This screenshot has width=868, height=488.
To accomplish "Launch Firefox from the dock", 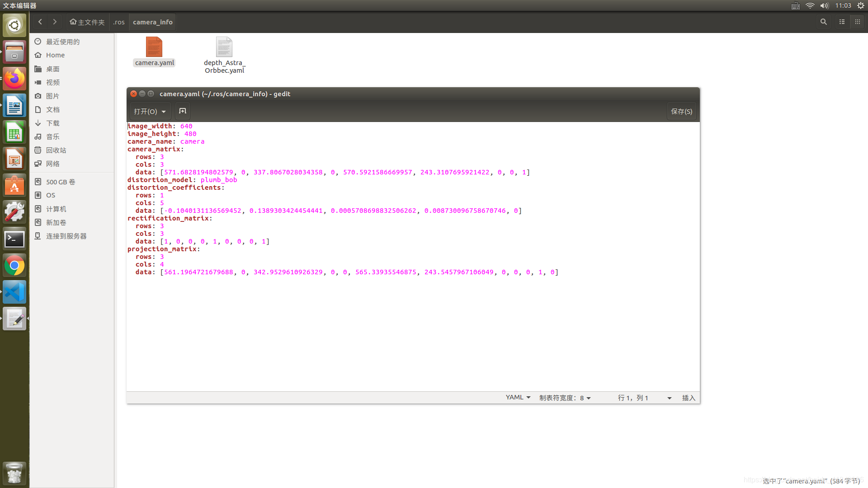I will tap(14, 79).
